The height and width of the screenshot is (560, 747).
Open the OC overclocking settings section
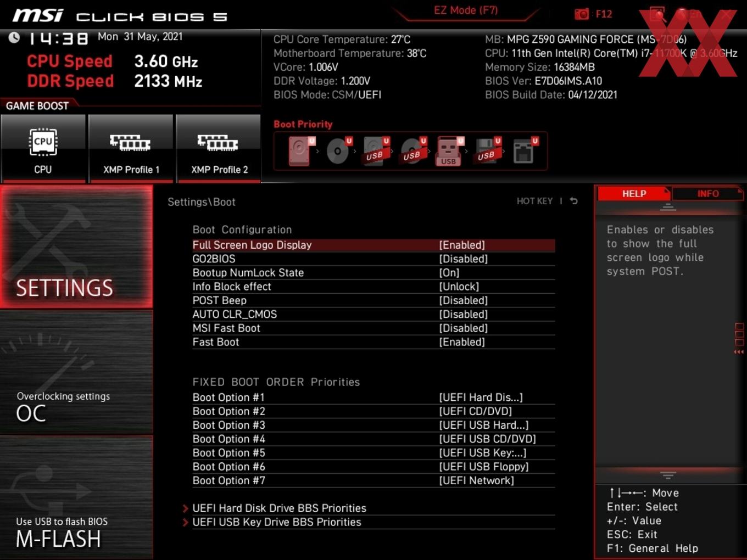tap(76, 372)
